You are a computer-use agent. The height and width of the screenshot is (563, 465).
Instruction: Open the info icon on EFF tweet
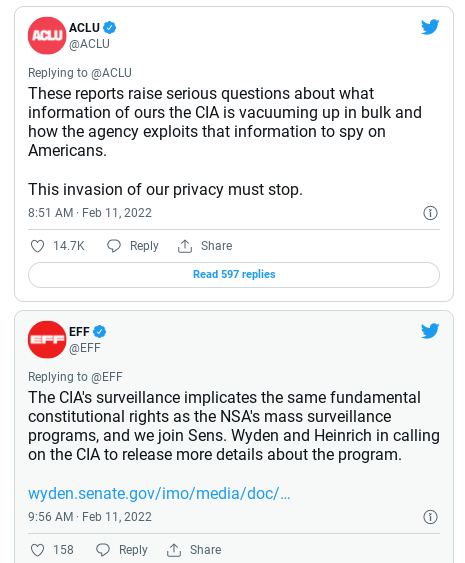[430, 517]
